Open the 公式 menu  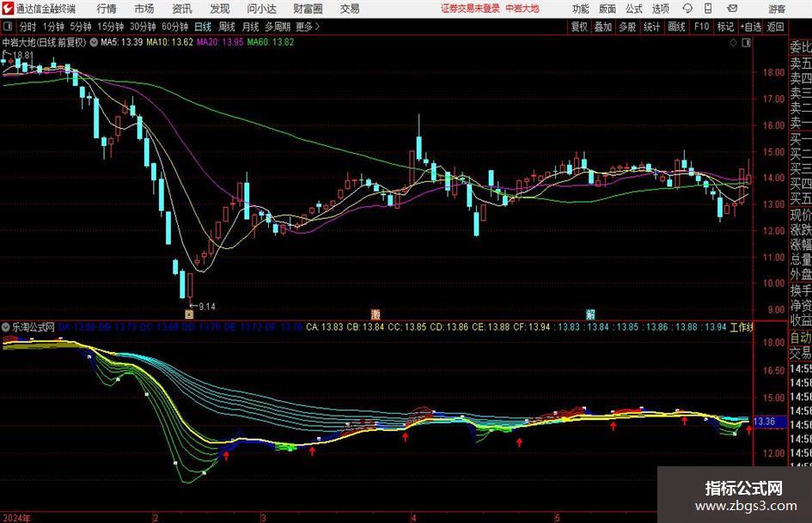coord(634,9)
